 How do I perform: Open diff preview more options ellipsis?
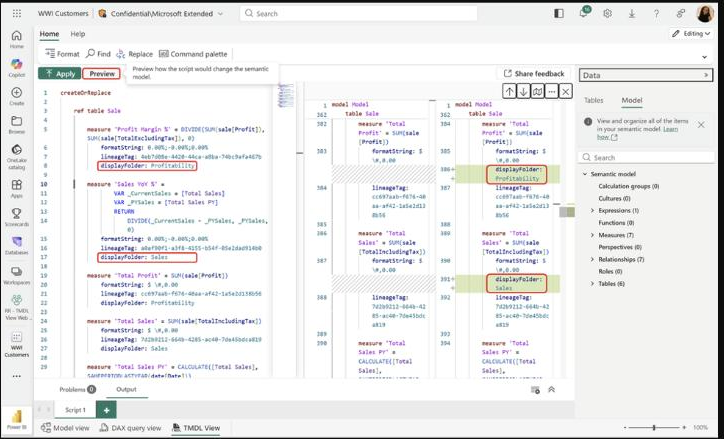tap(552, 91)
